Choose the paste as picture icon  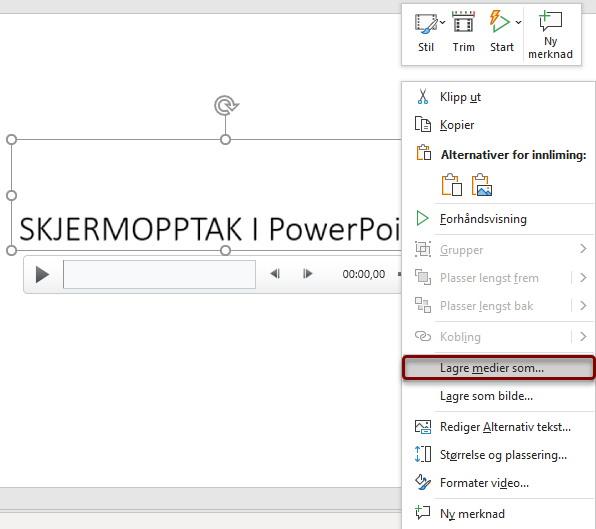point(482,185)
